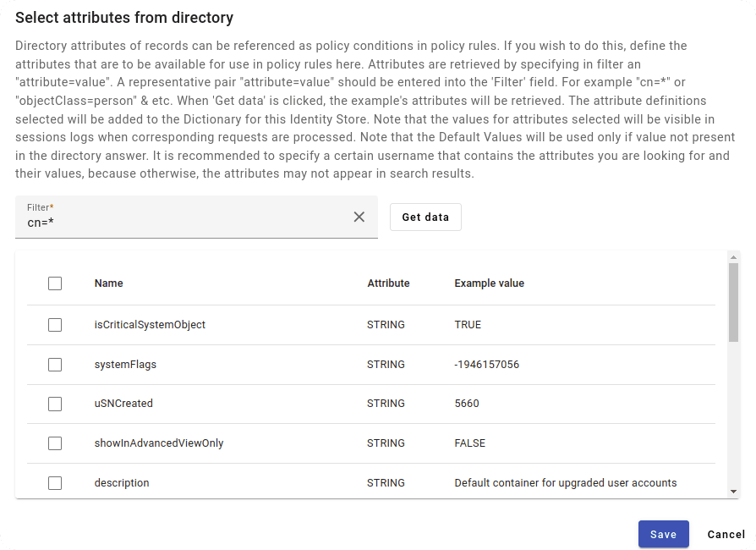Click the Attribute column header
The image size is (756, 550).
pos(388,283)
